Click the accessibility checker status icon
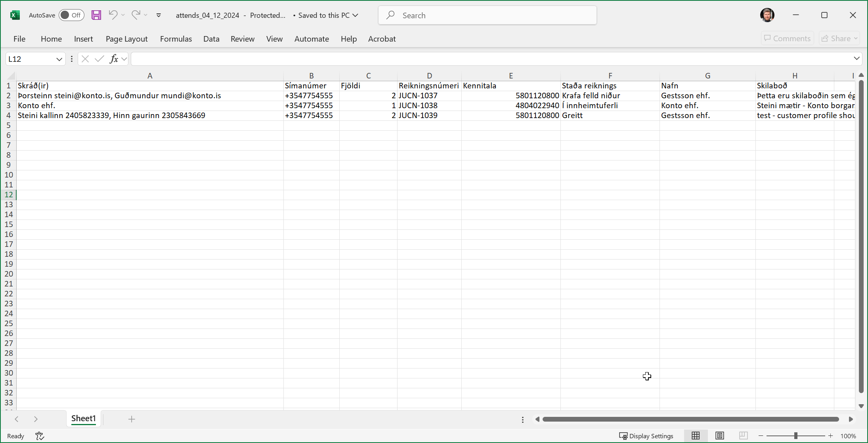 pyautogui.click(x=40, y=436)
